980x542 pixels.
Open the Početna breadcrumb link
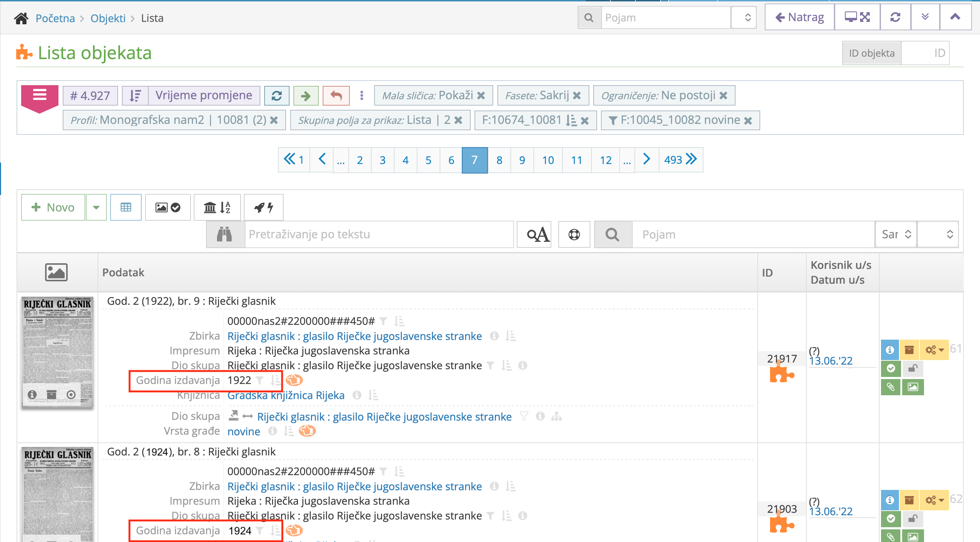55,18
